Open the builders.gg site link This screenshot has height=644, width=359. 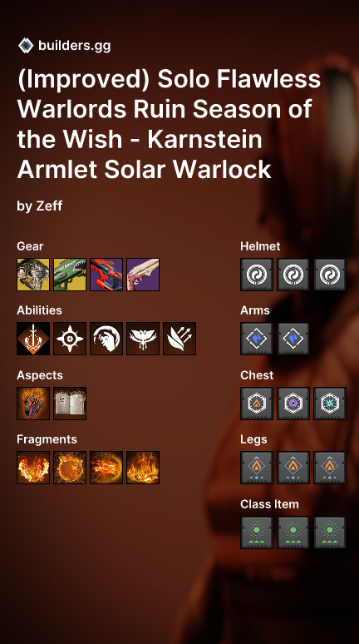[x=74, y=46]
